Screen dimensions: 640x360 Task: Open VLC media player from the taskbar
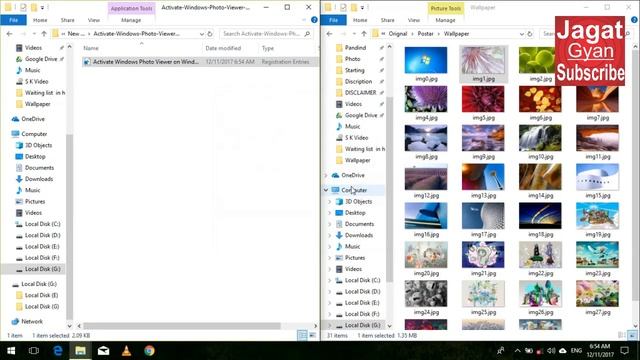(126, 351)
